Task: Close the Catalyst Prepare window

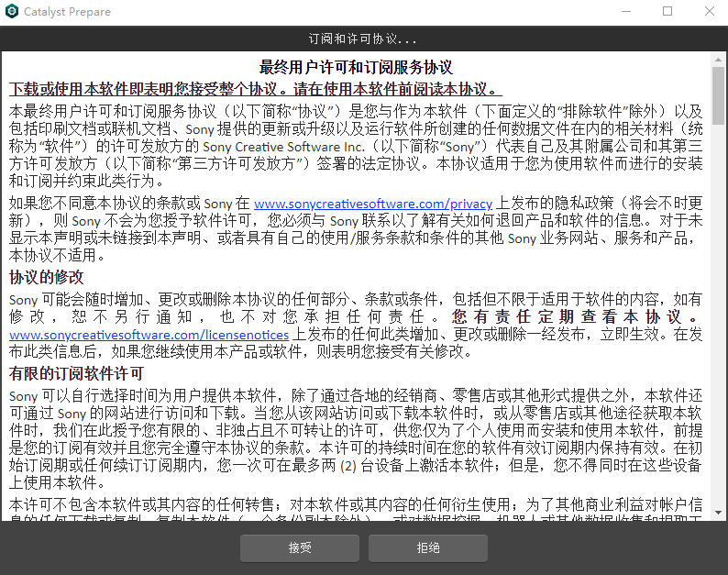Action: pos(709,11)
